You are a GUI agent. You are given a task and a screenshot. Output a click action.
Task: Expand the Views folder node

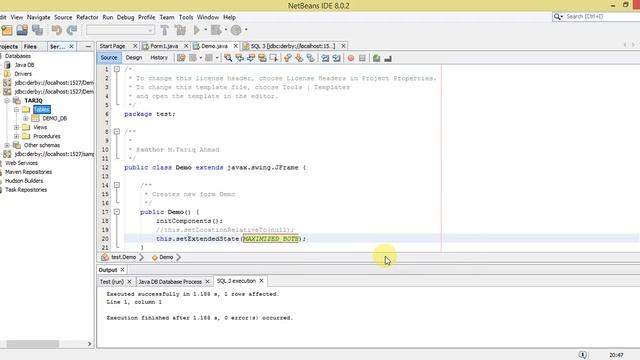(x=16, y=127)
